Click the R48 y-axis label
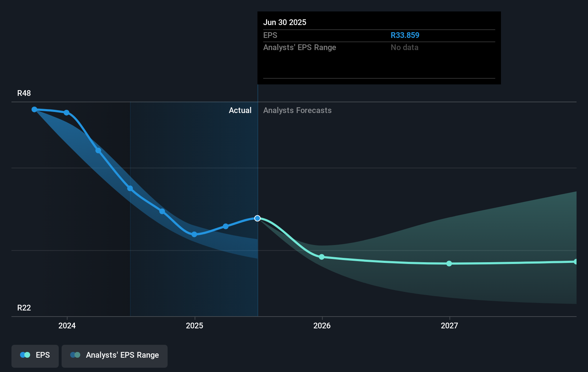 click(24, 93)
